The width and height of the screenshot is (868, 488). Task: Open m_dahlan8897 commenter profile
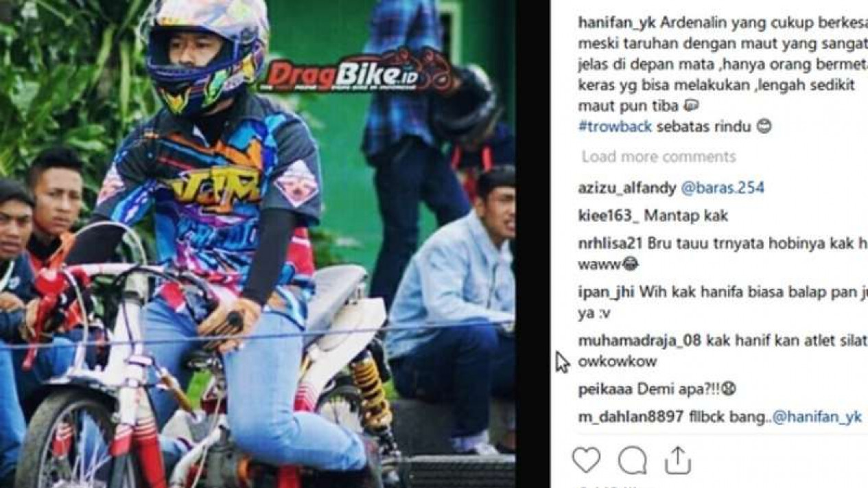[x=631, y=417]
